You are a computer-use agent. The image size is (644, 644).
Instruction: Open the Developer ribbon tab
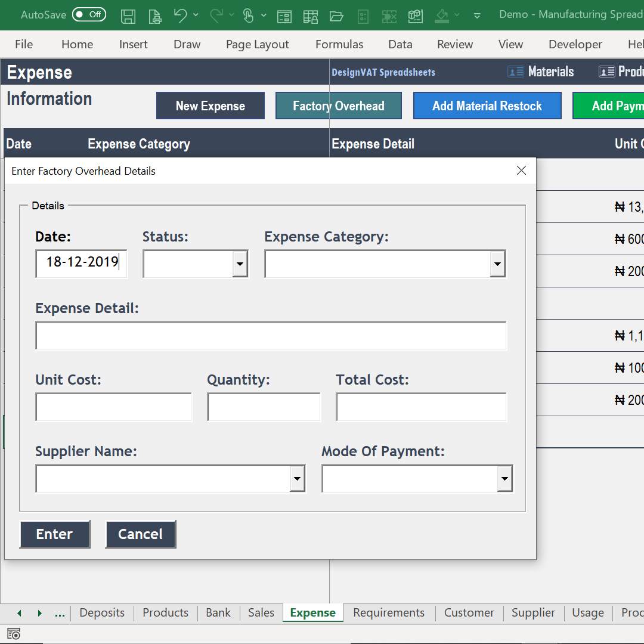pos(575,44)
